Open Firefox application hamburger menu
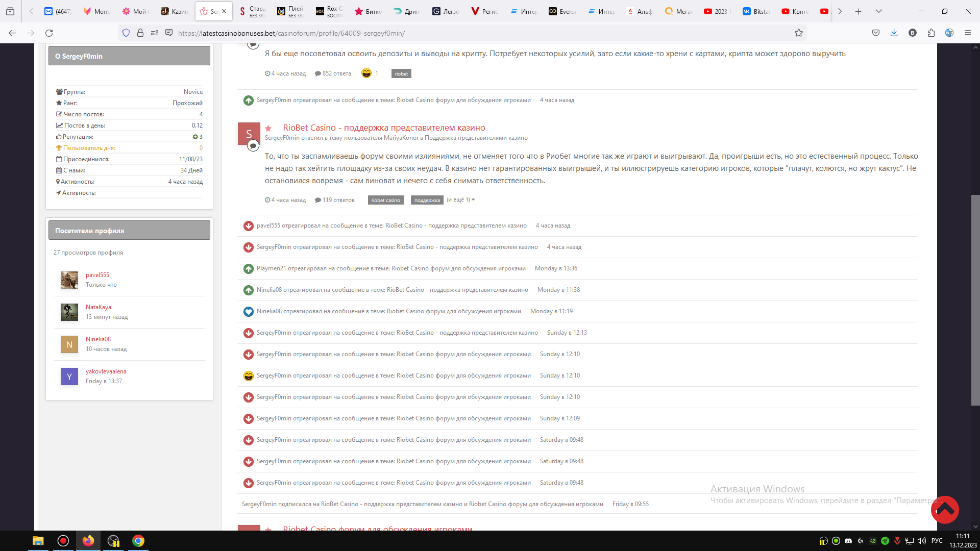This screenshot has width=980, height=551. 967,33
